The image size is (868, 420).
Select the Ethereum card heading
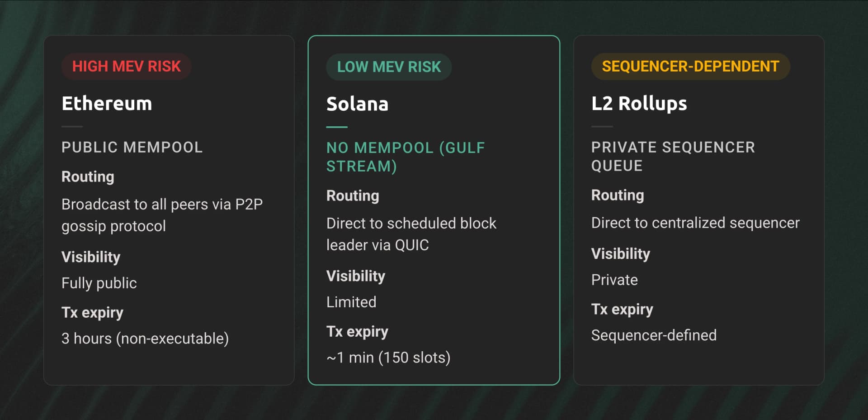(x=107, y=104)
